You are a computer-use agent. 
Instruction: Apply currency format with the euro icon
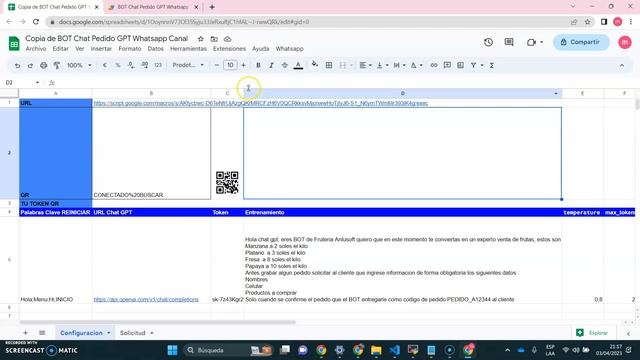tap(105, 65)
